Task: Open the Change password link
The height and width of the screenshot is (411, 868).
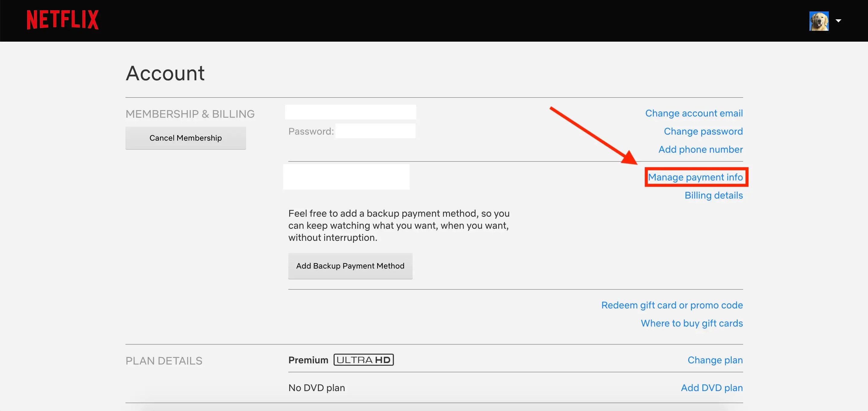Action: coord(703,131)
